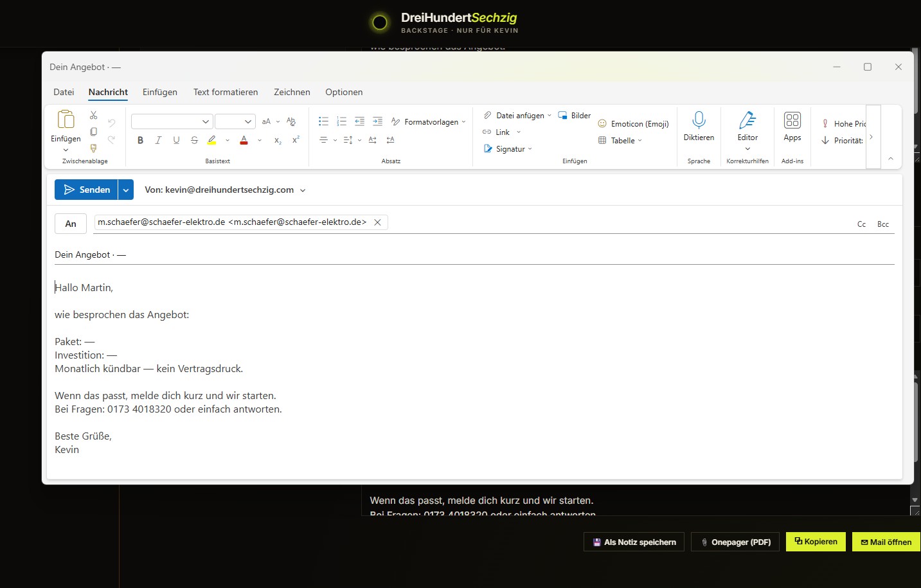Toggle italic formatting

158,140
